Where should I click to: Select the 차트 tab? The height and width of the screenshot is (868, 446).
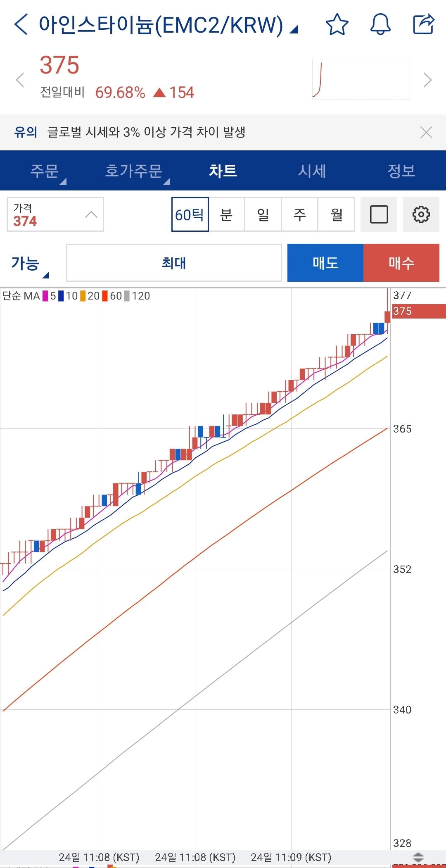click(x=223, y=171)
